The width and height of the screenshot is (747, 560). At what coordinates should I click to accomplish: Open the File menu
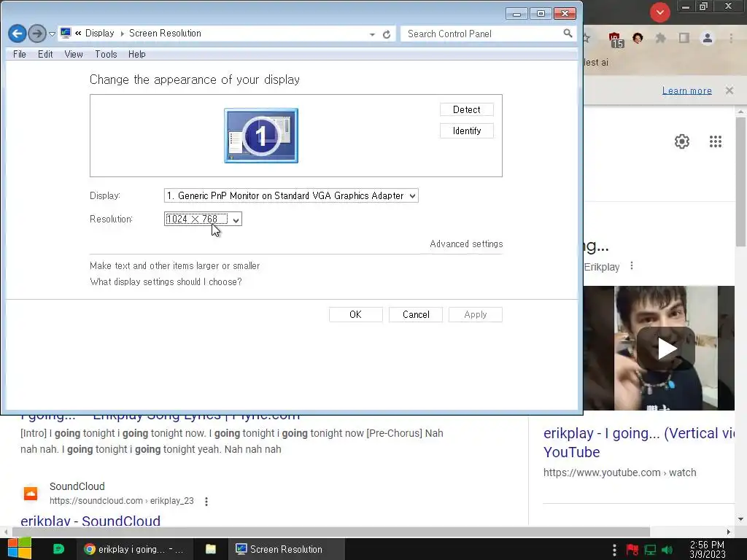[20, 54]
